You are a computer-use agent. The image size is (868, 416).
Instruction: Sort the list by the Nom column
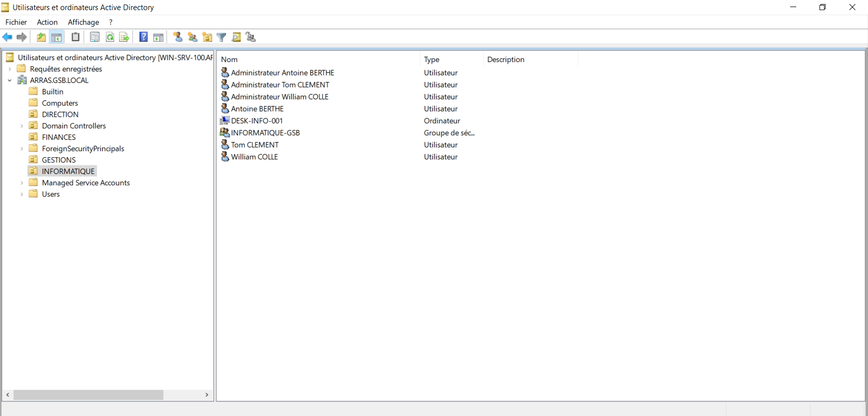pos(319,60)
